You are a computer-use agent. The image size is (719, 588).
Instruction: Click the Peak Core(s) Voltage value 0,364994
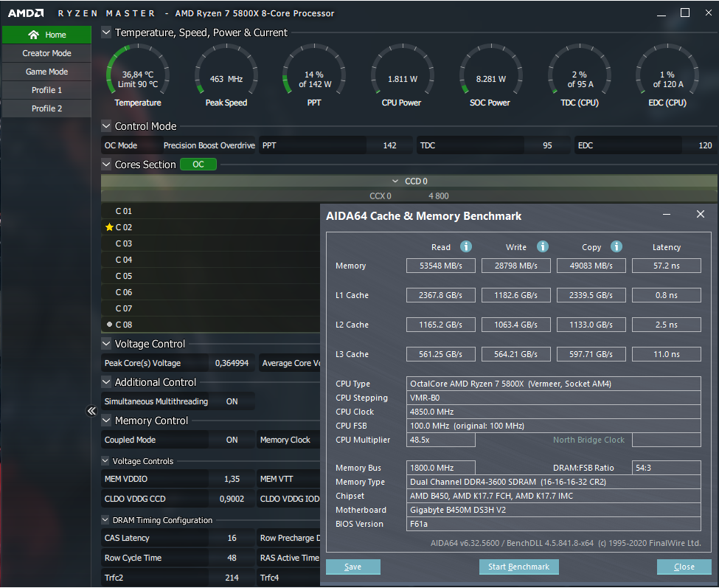point(232,363)
